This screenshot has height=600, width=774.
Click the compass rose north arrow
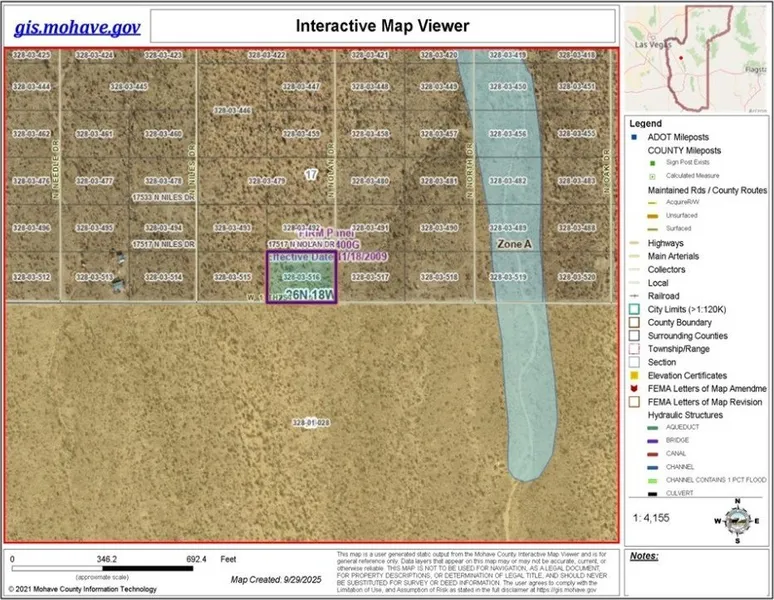[738, 519]
